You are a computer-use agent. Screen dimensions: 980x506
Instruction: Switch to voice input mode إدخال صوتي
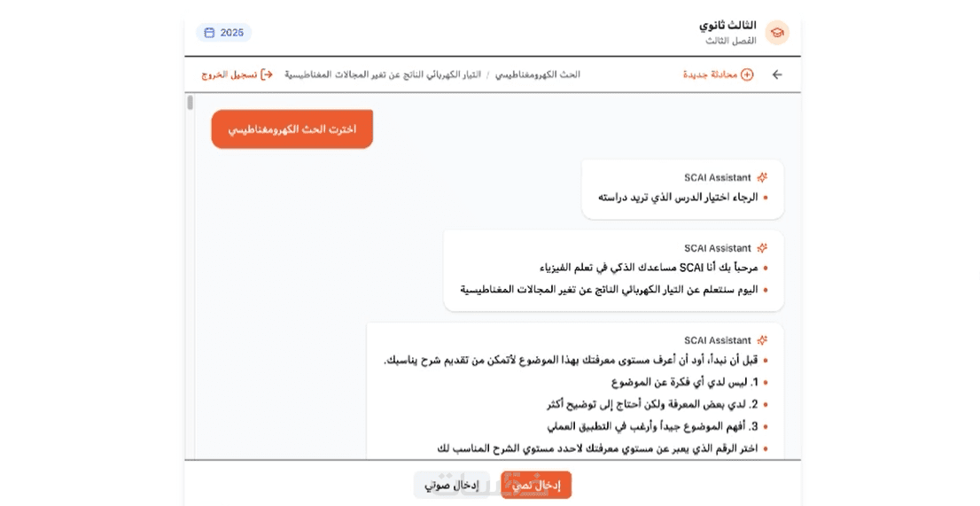pos(452,485)
